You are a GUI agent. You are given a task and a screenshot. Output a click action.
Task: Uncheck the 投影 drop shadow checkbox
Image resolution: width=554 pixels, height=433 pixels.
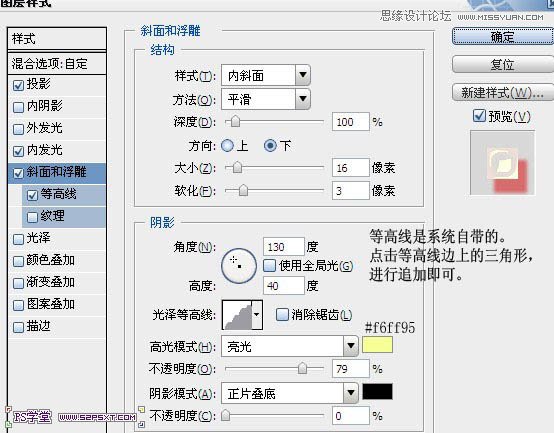point(18,85)
